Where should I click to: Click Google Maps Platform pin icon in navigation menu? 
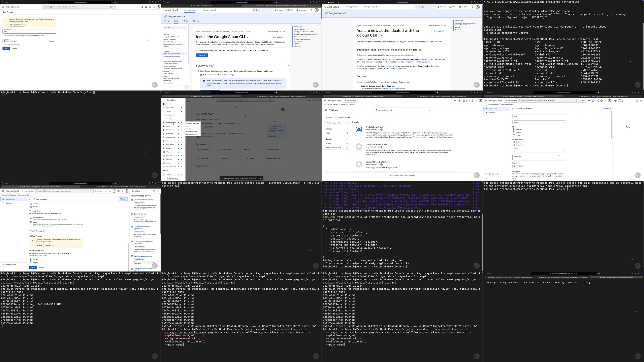164,167
